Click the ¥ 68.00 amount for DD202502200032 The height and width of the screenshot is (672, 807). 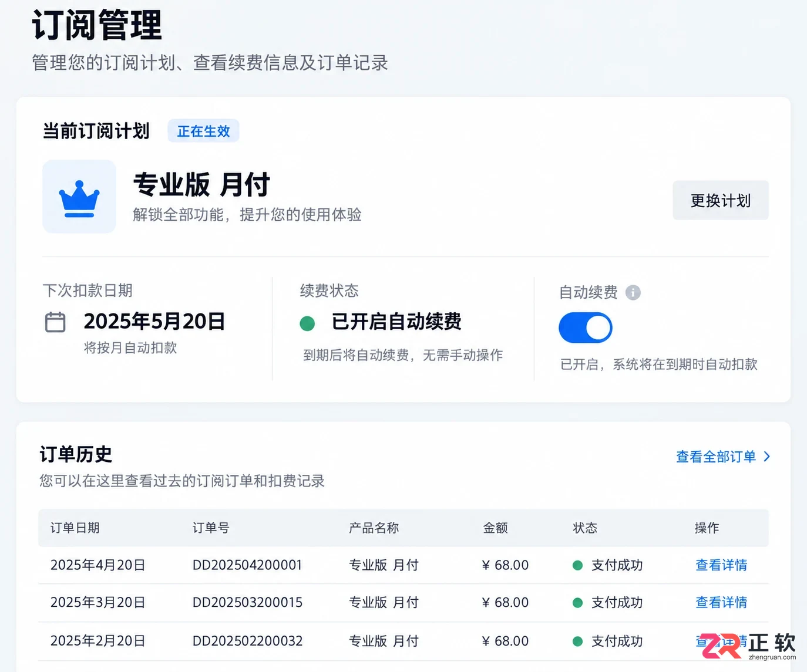tap(505, 641)
